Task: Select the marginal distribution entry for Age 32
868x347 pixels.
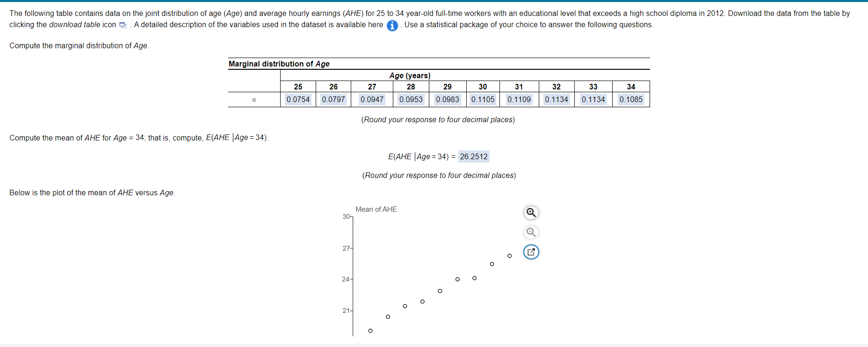Action: 556,99
